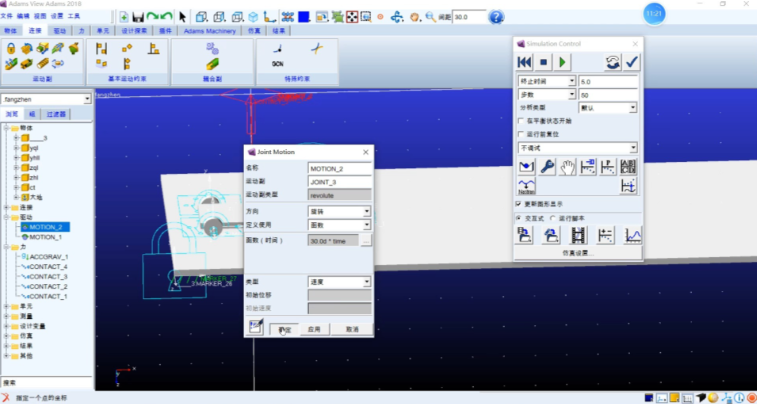Stop the simulation in Simulation Control

point(544,62)
